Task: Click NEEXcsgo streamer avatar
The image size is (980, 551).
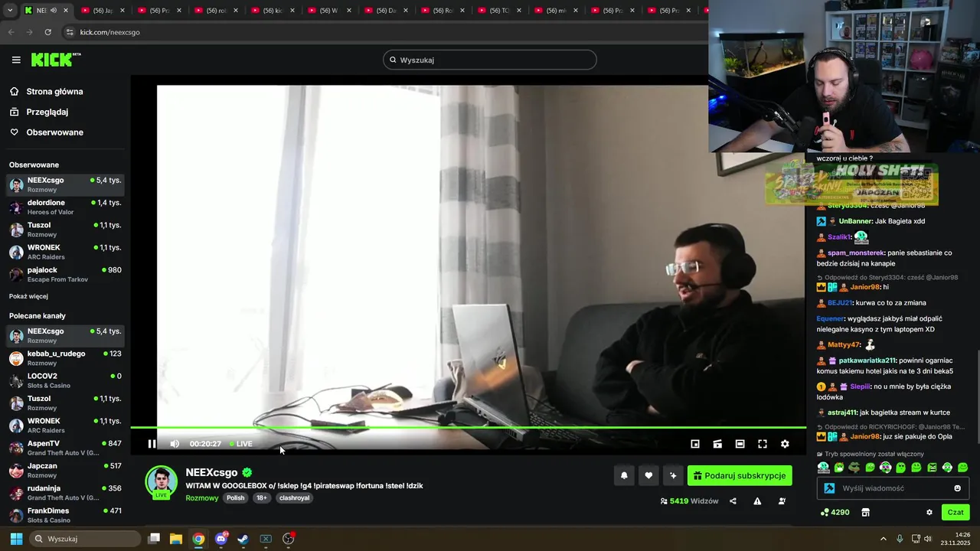Action: click(x=162, y=481)
